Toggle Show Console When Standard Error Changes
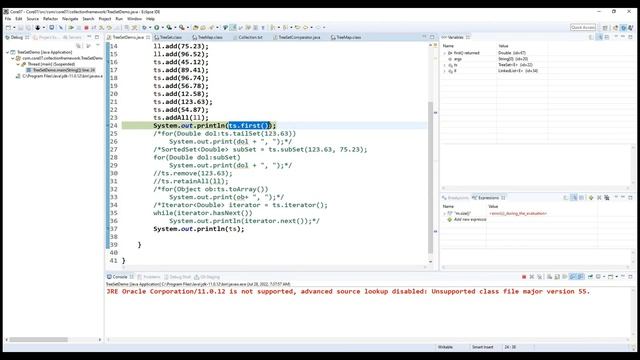This screenshot has width=640, height=360. click(580, 277)
